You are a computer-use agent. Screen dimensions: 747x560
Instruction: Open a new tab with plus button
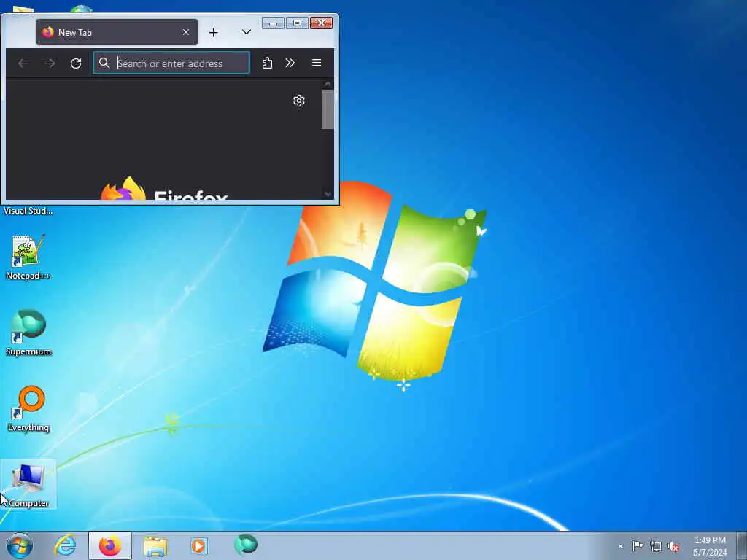(214, 32)
